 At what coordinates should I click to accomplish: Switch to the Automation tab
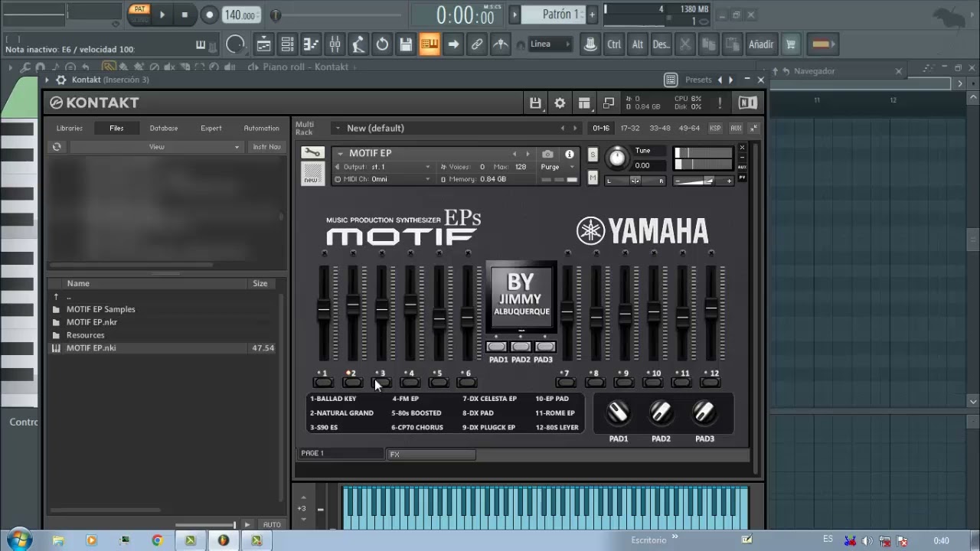[x=262, y=128]
